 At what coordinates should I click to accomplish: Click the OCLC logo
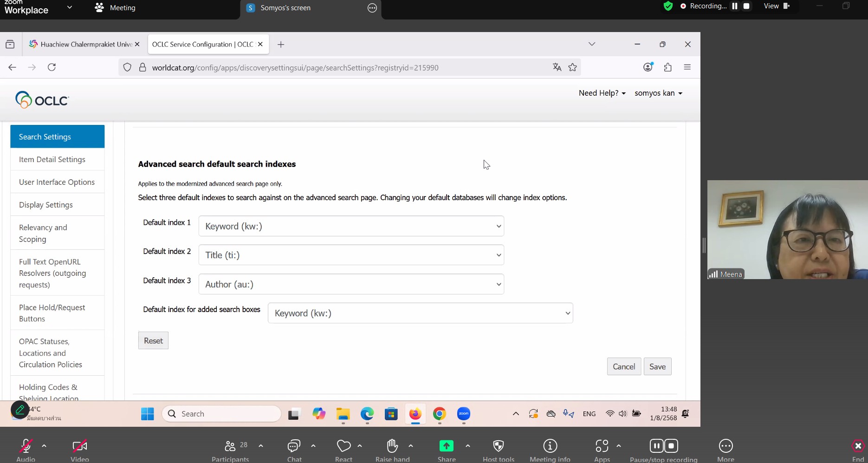click(x=42, y=100)
